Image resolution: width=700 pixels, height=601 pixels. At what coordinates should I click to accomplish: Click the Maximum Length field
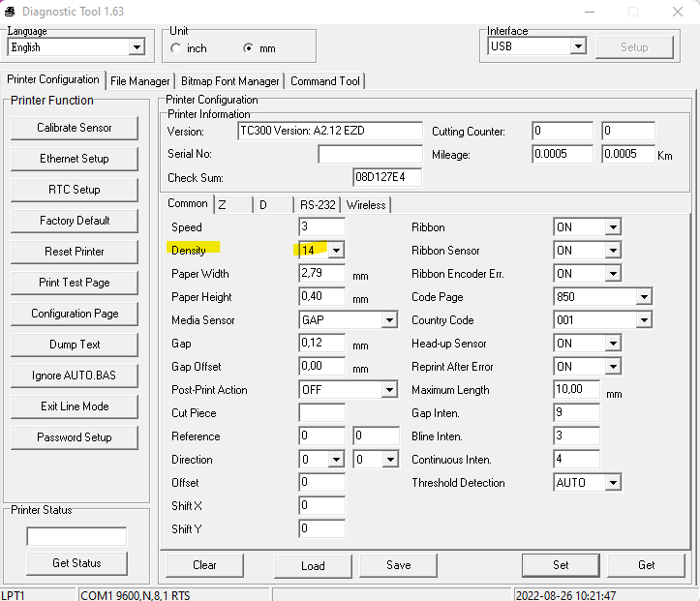coord(576,389)
